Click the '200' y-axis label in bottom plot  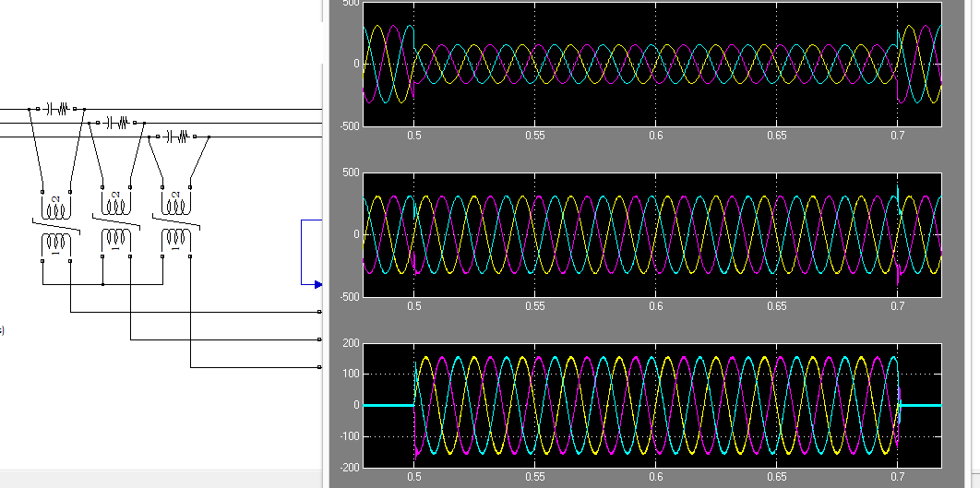click(x=352, y=343)
